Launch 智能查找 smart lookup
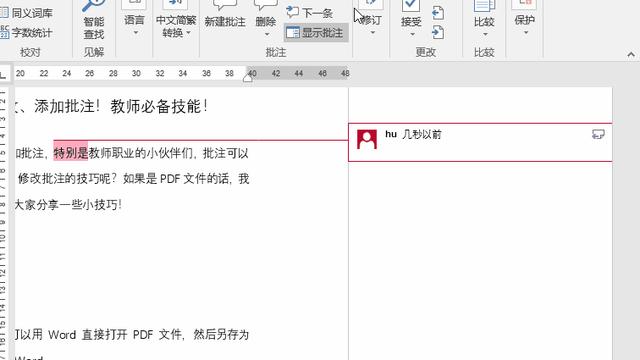The width and height of the screenshot is (640, 360). 93,20
